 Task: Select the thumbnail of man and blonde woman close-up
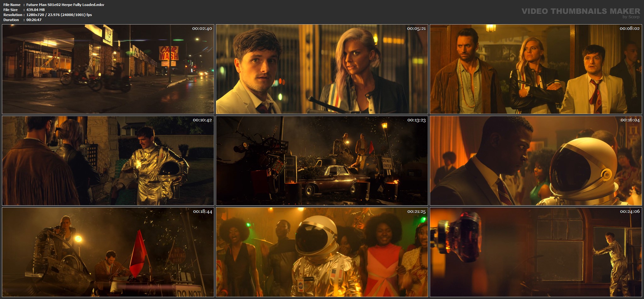click(x=322, y=69)
